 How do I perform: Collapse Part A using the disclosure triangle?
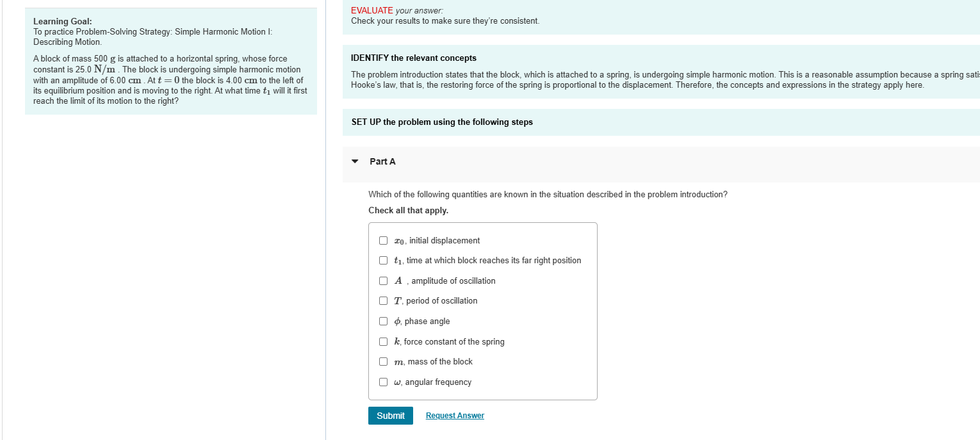click(355, 161)
